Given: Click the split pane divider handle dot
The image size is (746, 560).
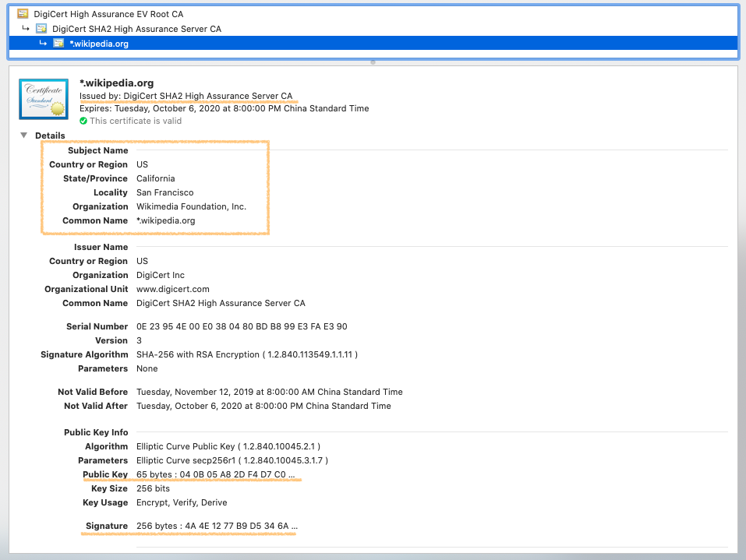Looking at the screenshot, I should click(373, 62).
